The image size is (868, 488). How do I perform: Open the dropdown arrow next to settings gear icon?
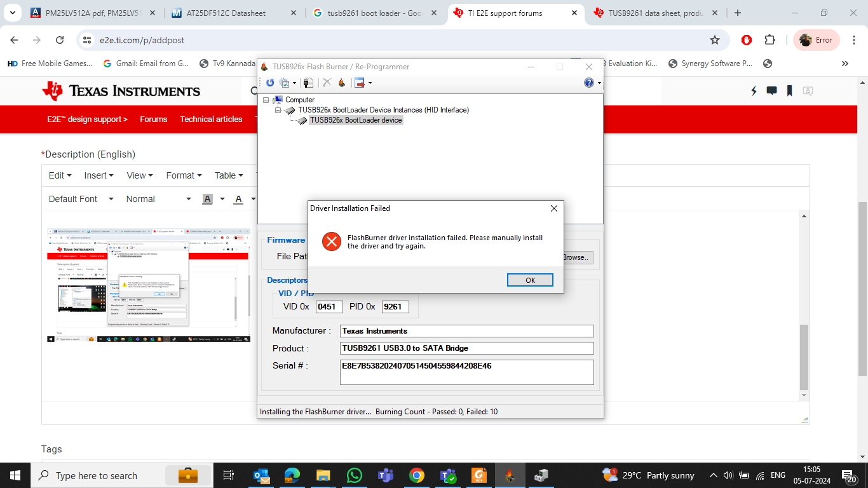click(x=294, y=83)
